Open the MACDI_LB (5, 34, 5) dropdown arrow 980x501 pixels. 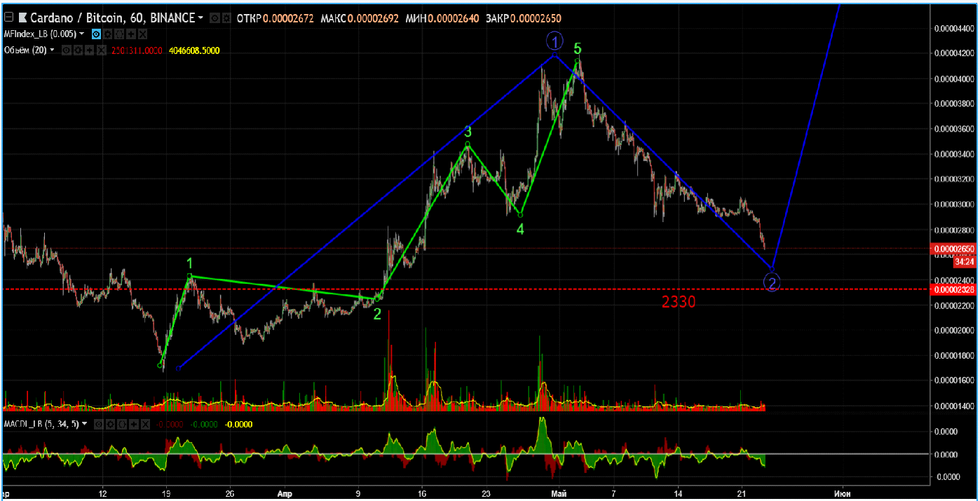click(85, 423)
